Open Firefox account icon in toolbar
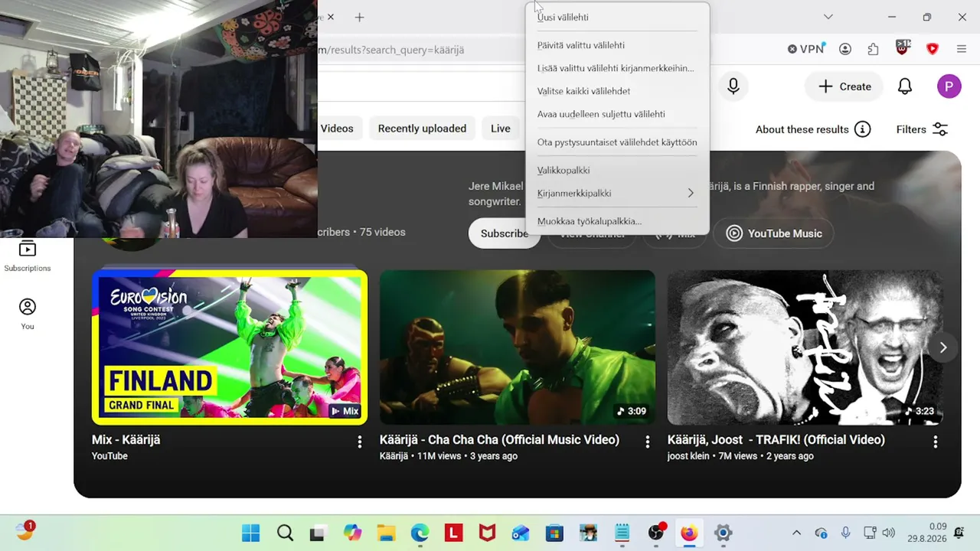 pos(845,49)
